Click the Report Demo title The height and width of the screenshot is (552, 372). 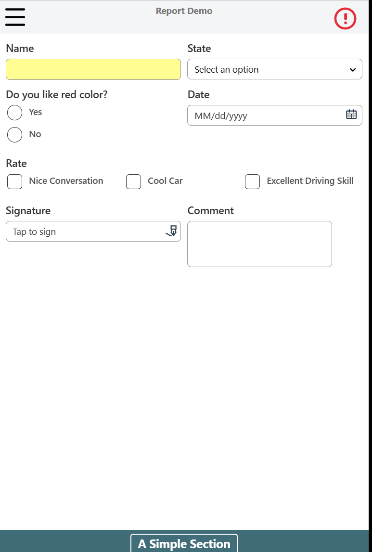pos(184,11)
